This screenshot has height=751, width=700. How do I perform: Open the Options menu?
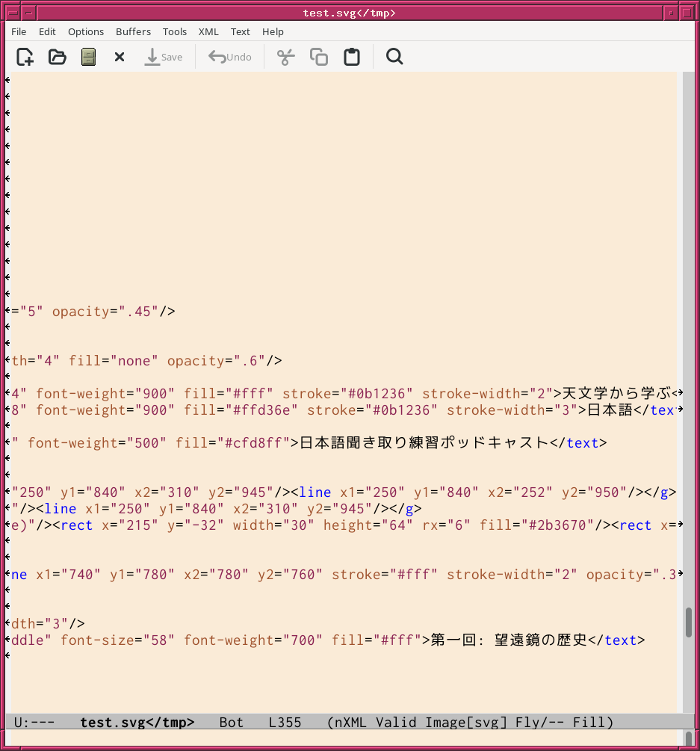[86, 31]
